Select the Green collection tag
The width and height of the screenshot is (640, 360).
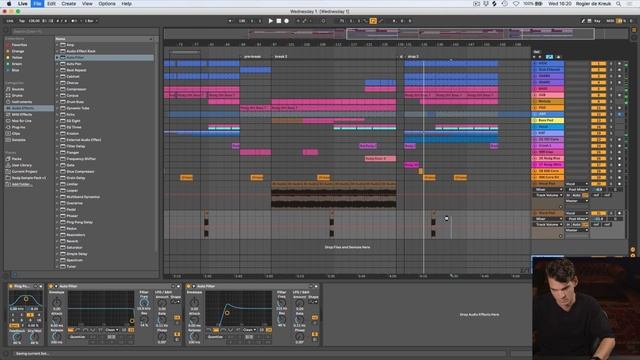coord(17,64)
